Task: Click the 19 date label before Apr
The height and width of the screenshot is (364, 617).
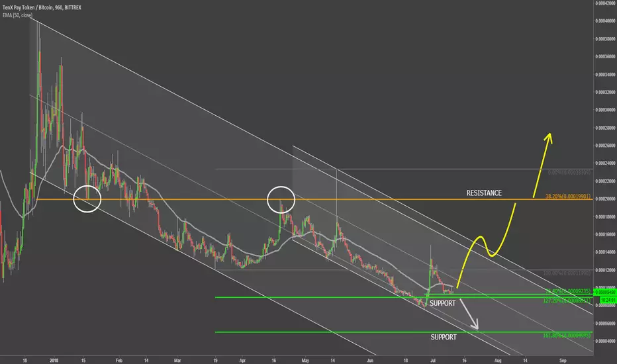Action: (x=215, y=361)
